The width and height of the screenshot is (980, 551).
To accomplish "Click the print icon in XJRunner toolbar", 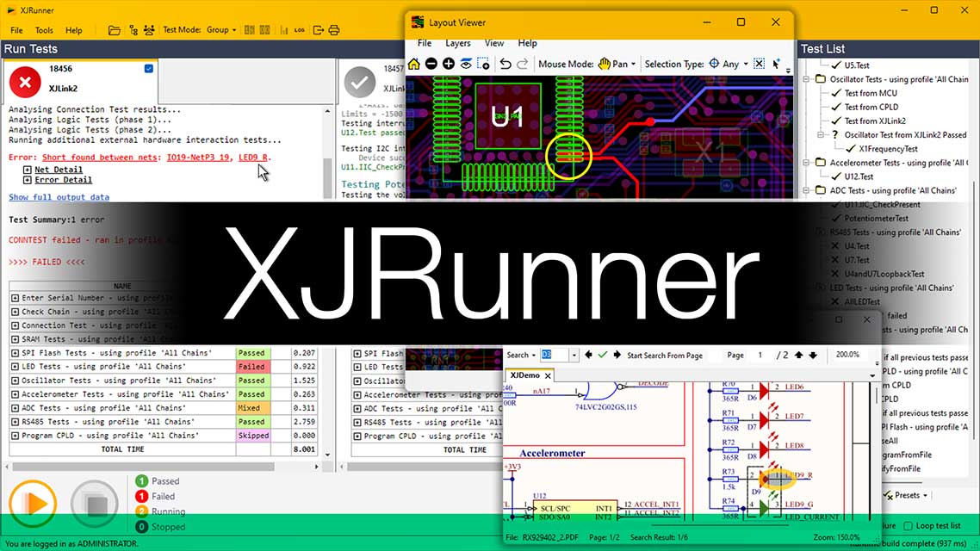I will [336, 30].
